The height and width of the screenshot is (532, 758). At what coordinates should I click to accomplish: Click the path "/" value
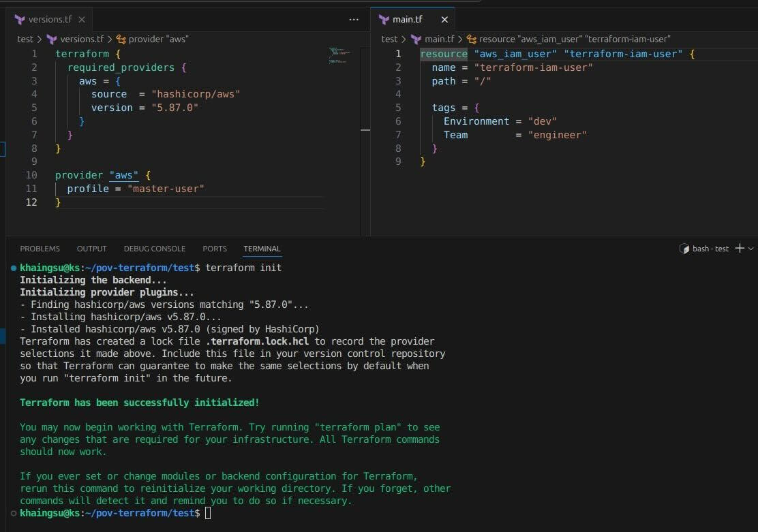[x=483, y=80]
